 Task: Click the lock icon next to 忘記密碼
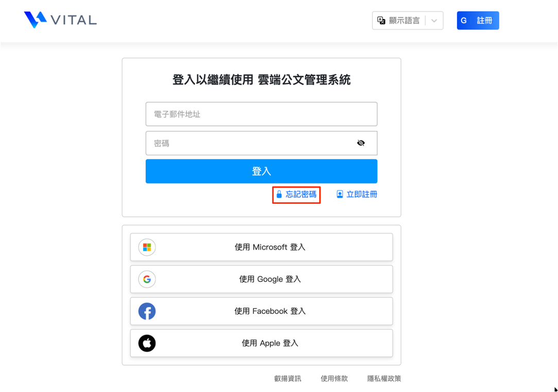coord(279,194)
